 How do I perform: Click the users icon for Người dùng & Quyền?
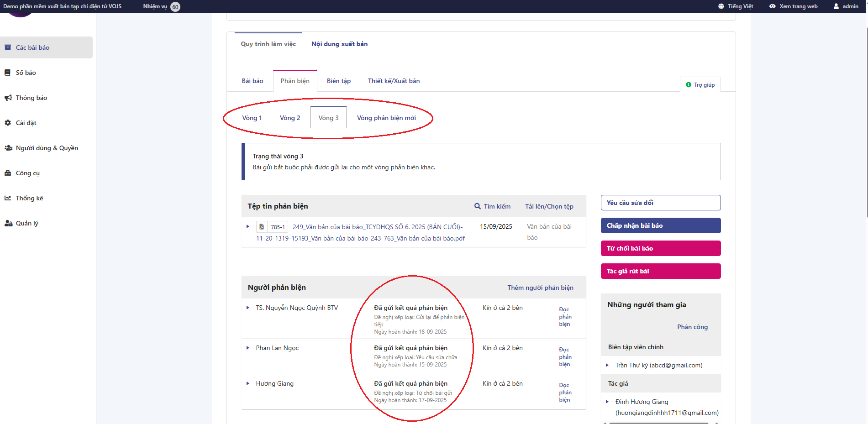(8, 148)
